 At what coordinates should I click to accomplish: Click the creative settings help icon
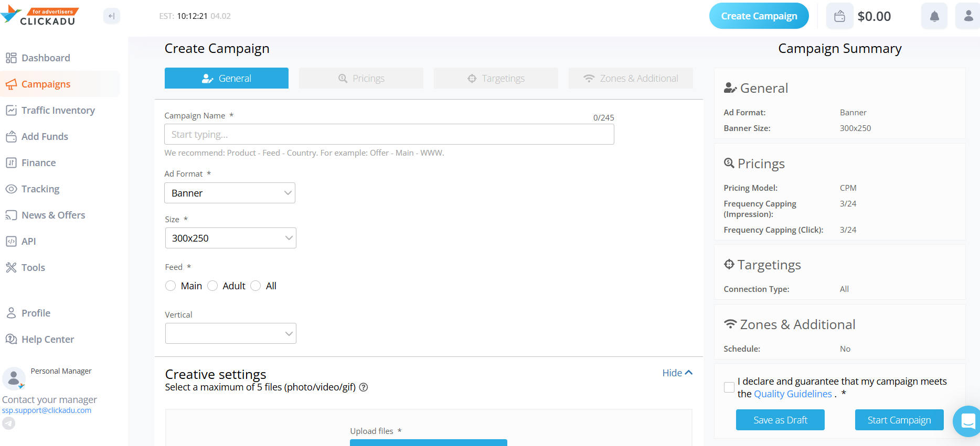[x=364, y=387]
